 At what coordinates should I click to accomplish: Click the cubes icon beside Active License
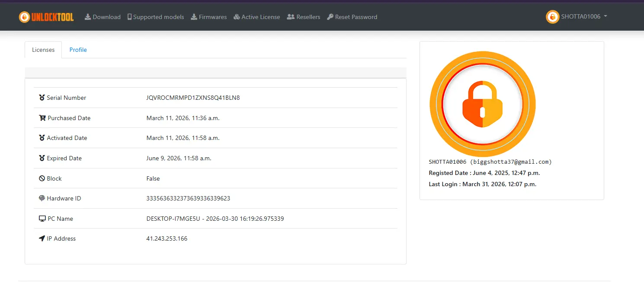(237, 17)
